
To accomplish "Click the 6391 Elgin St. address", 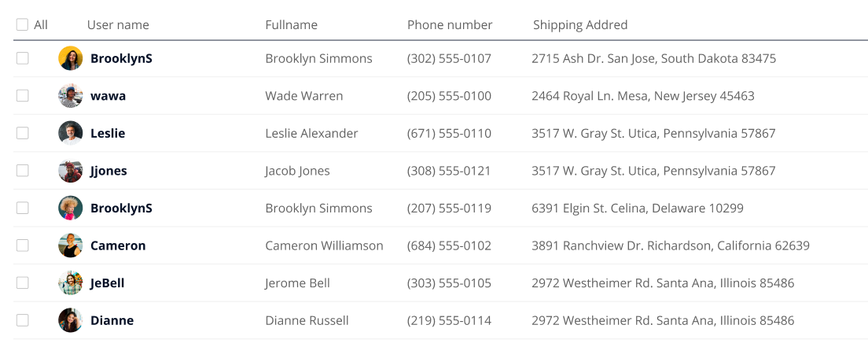I will pos(637,209).
